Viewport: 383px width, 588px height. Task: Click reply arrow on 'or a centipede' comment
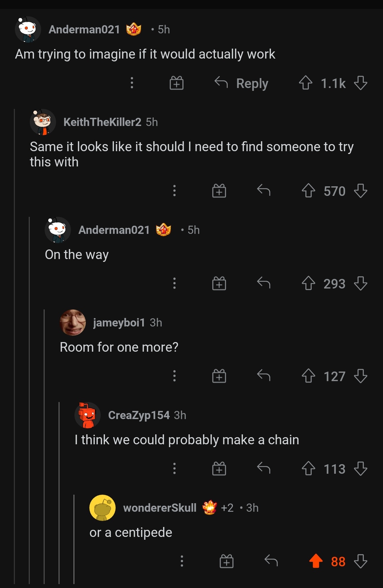pos(271,561)
